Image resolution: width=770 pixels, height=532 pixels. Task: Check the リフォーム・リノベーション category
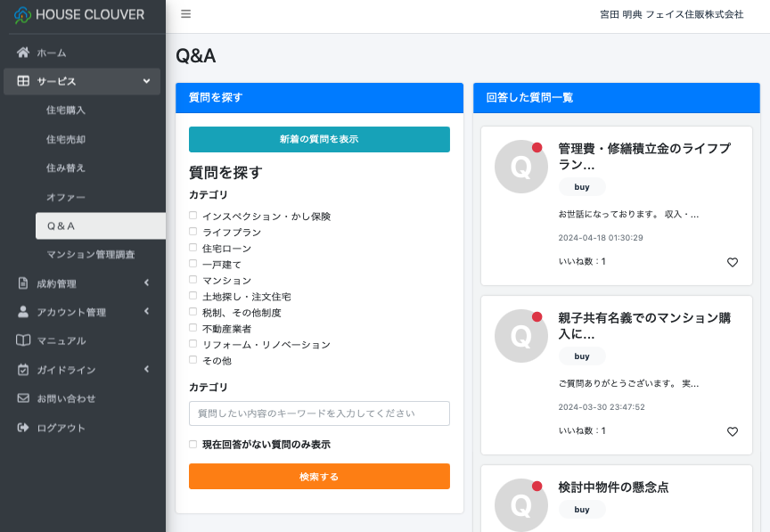193,344
